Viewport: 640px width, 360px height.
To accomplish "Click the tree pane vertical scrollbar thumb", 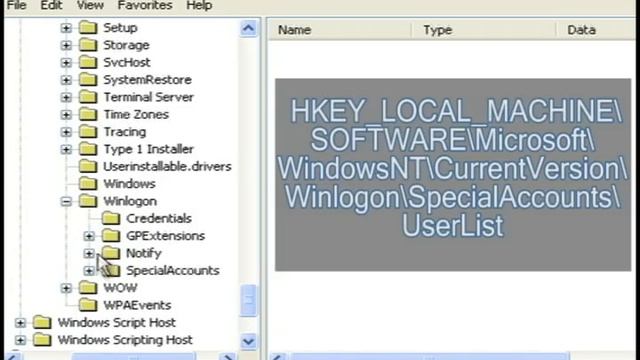I will tap(249, 301).
